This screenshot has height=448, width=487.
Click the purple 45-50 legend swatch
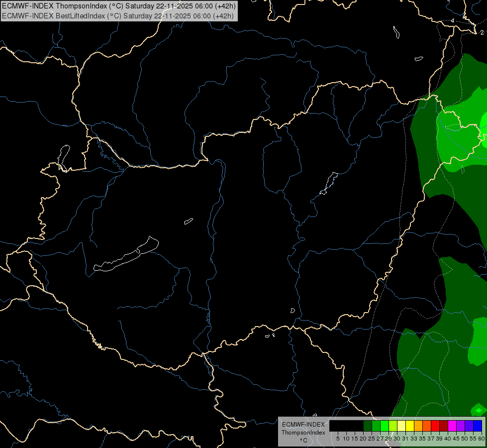(461, 426)
